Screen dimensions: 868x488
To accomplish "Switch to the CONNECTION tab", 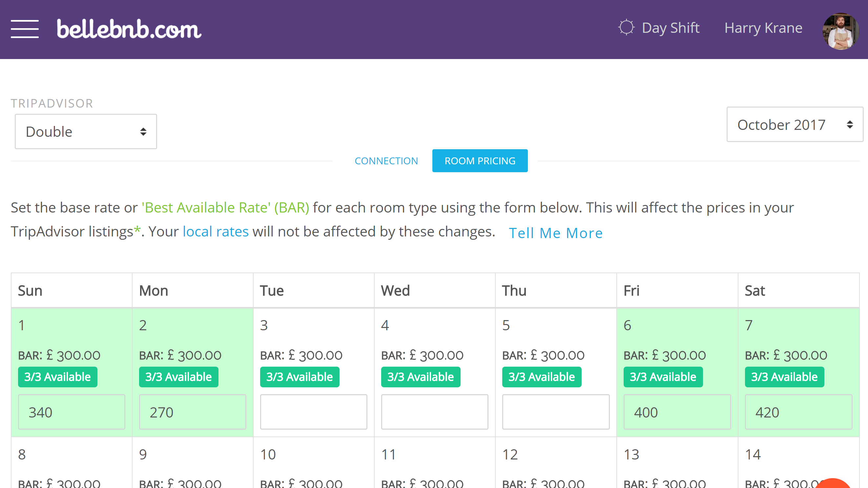I will pyautogui.click(x=386, y=161).
